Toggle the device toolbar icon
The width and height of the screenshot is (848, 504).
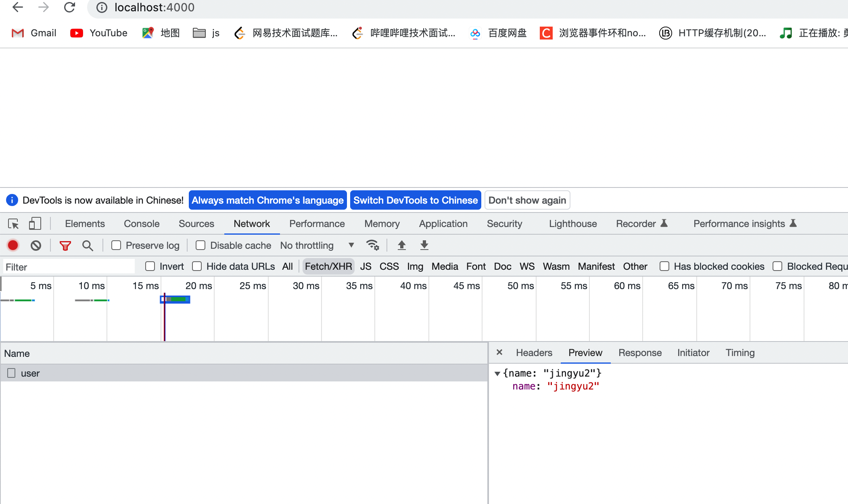35,224
